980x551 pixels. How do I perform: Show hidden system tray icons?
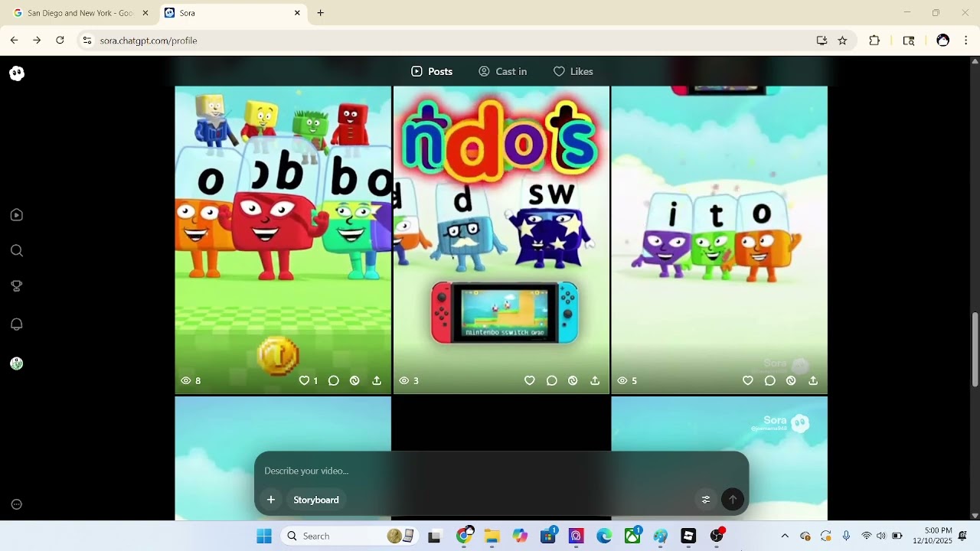(x=784, y=536)
